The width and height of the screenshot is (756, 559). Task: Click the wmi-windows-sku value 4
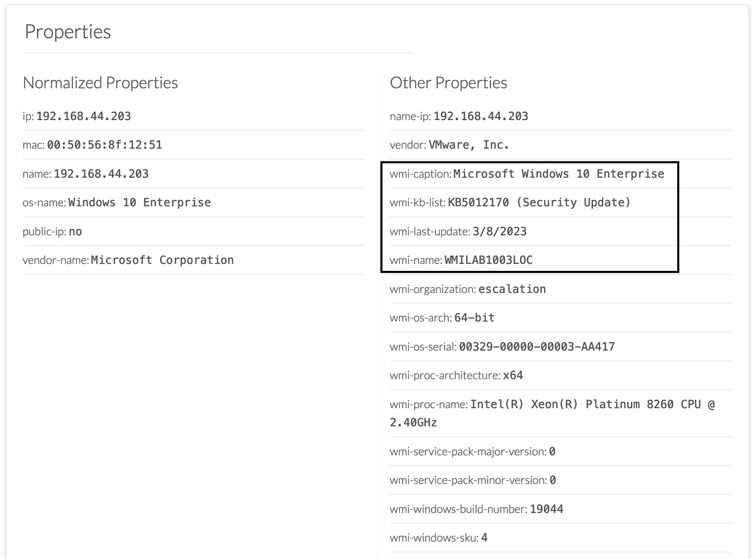pos(485,538)
